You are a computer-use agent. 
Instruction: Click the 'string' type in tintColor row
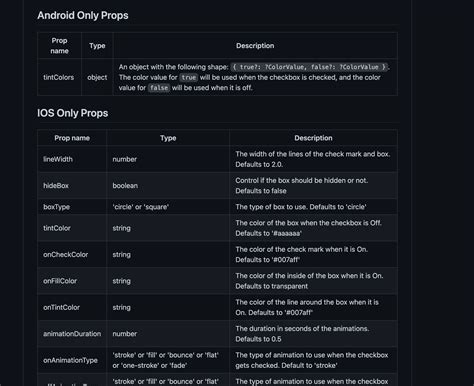121,228
